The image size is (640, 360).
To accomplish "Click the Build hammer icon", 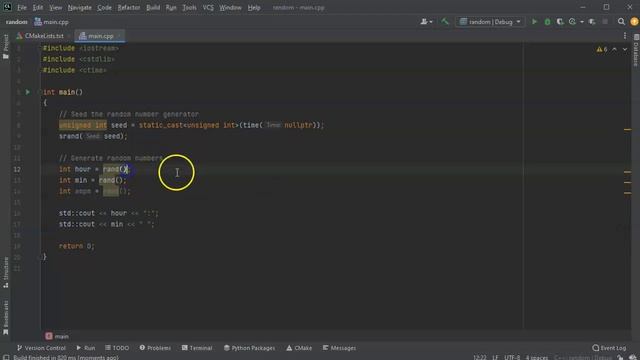I will coord(445,22).
